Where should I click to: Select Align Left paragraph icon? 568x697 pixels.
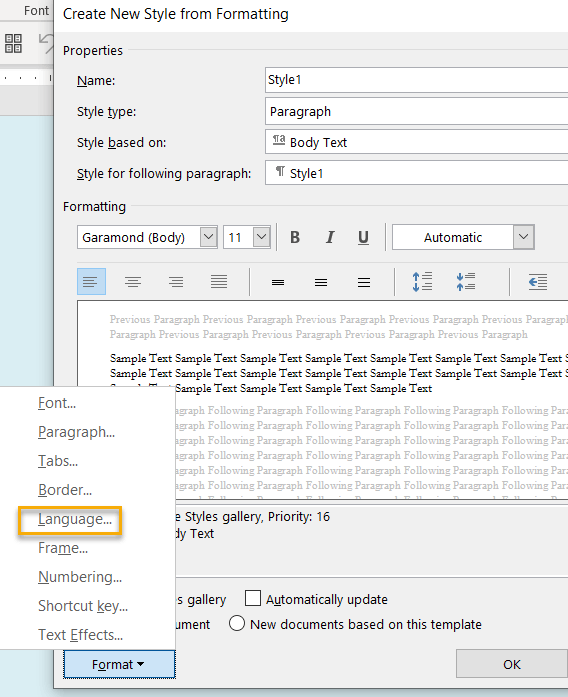(x=91, y=281)
